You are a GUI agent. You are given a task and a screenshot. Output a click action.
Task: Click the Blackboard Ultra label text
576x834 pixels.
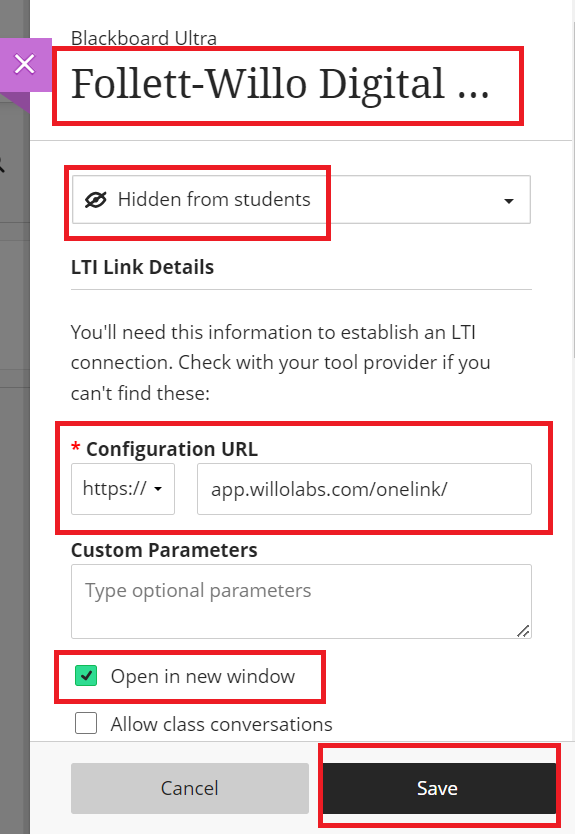pyautogui.click(x=144, y=38)
